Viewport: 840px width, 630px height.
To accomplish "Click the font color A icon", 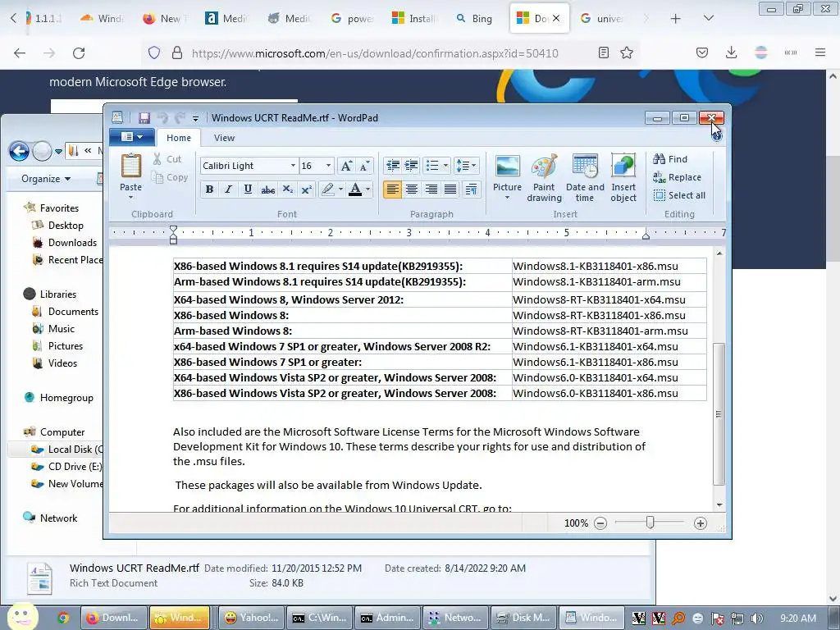I will (354, 189).
